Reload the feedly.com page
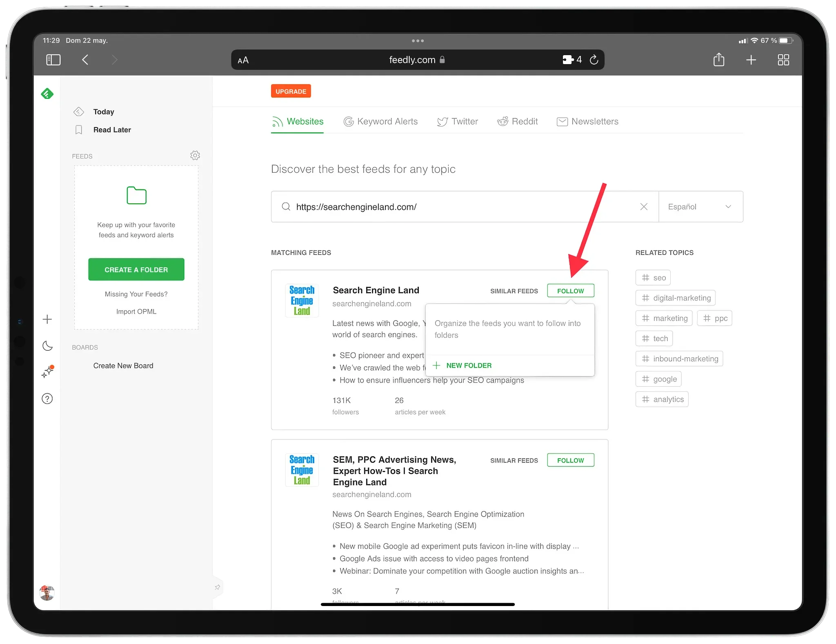Viewport: 836px width, 644px height. pos(594,60)
